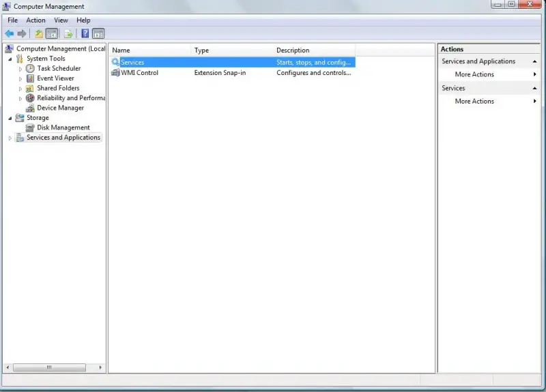Go back with the blue Back arrow
Screen dimensions: 546x392
pos(10,33)
